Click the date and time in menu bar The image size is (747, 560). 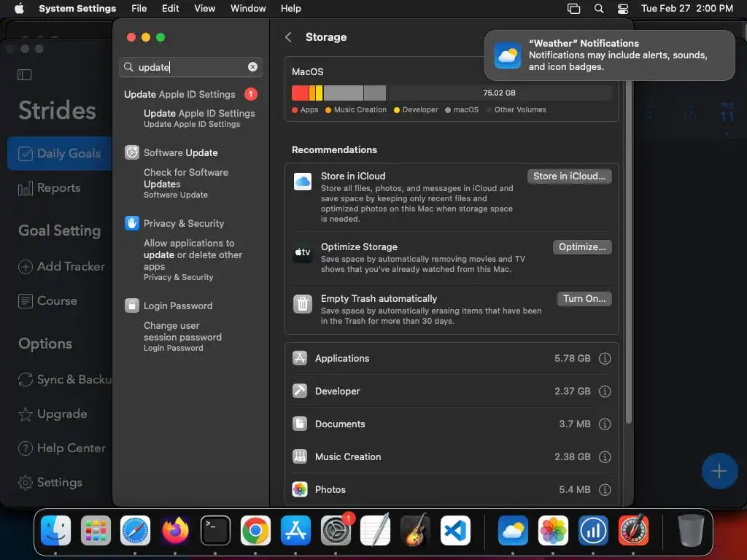[x=687, y=9]
